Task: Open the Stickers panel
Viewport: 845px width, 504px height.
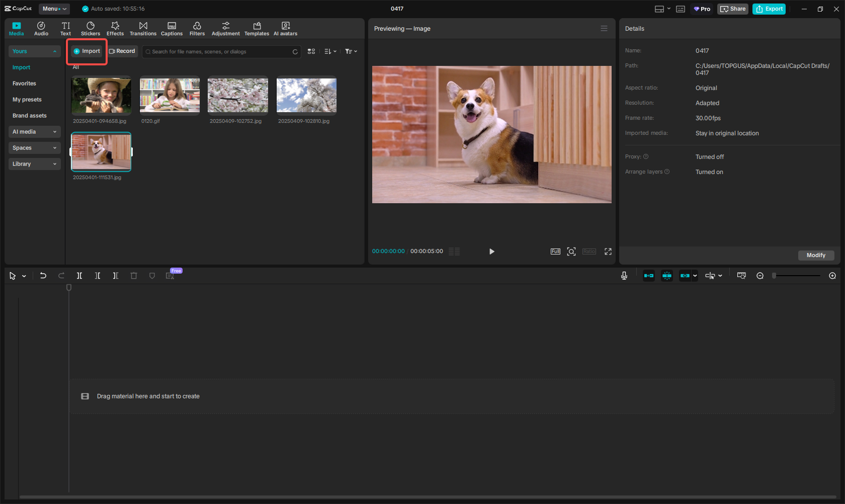Action: click(x=91, y=29)
